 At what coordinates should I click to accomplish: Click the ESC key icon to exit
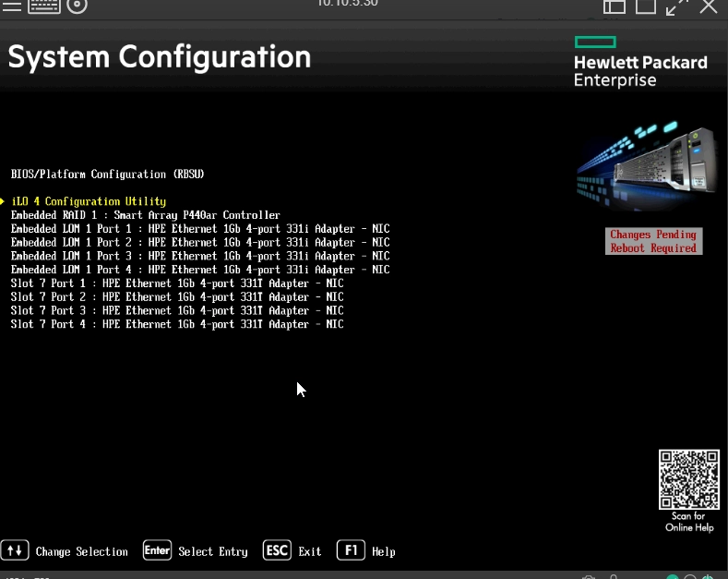pos(278,550)
